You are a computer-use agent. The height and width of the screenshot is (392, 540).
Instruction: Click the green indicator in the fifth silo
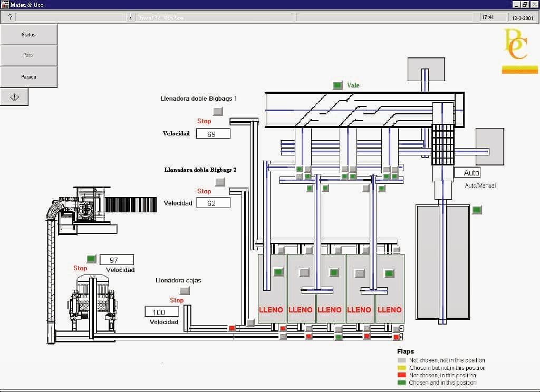[x=389, y=273]
